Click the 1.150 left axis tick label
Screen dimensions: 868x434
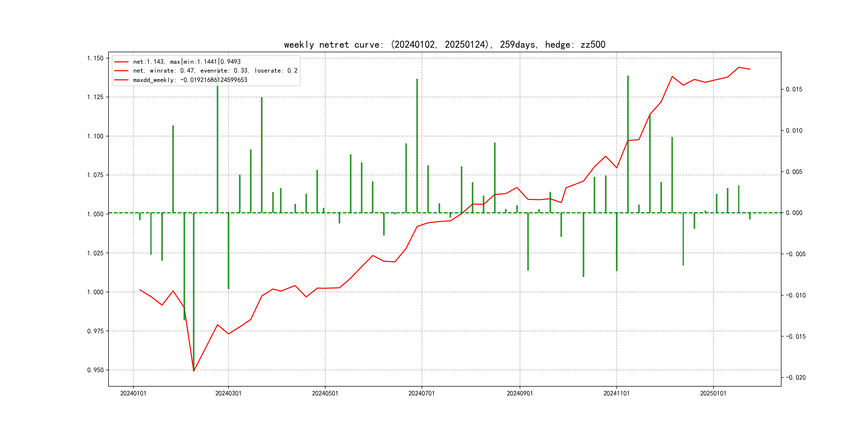tap(95, 58)
